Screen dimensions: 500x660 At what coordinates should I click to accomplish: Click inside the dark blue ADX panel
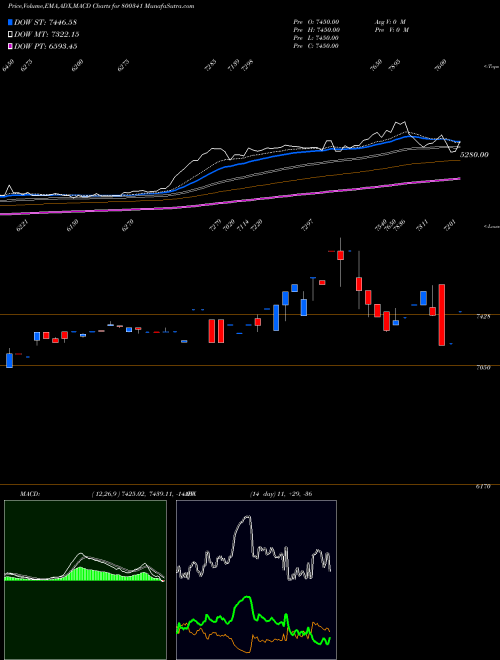click(256, 580)
